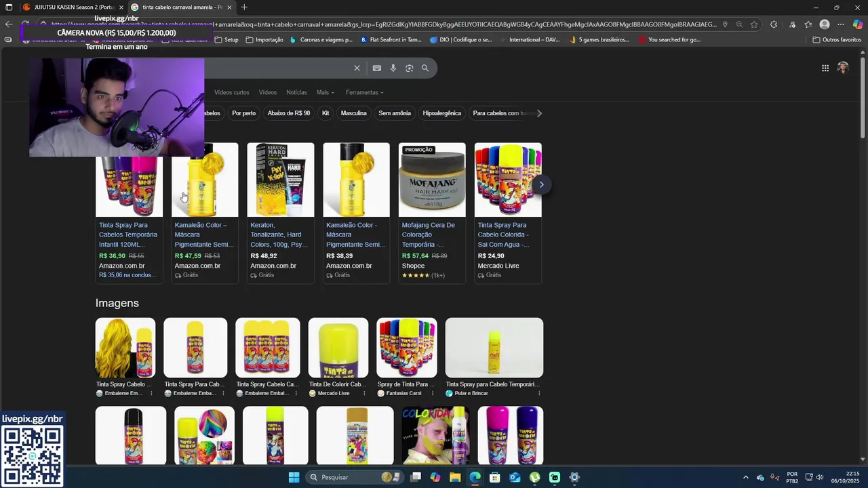Screen dimensions: 868x488
Task: Show next products in shopping carousel
Action: click(x=541, y=184)
